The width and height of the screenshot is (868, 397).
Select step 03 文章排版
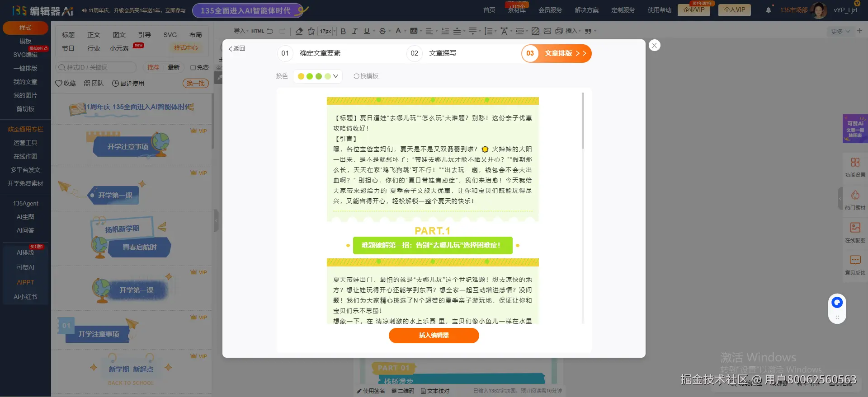pos(557,53)
